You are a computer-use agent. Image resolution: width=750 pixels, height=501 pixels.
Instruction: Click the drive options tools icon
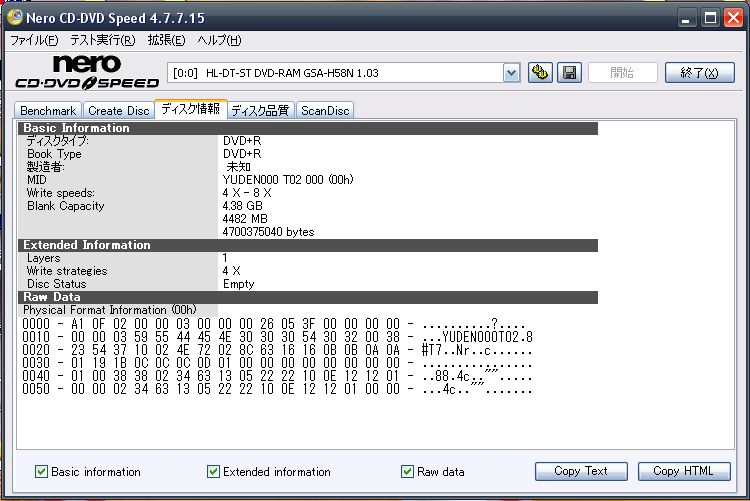pos(540,73)
